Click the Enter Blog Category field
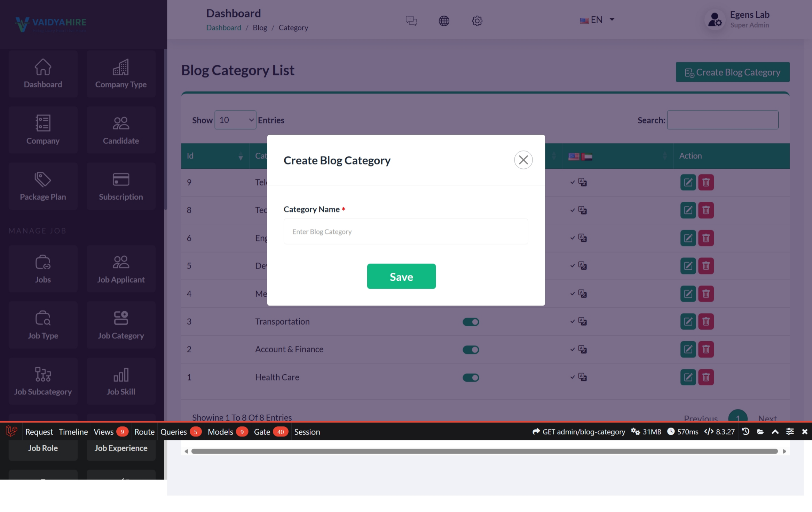812x512 pixels. (x=405, y=231)
